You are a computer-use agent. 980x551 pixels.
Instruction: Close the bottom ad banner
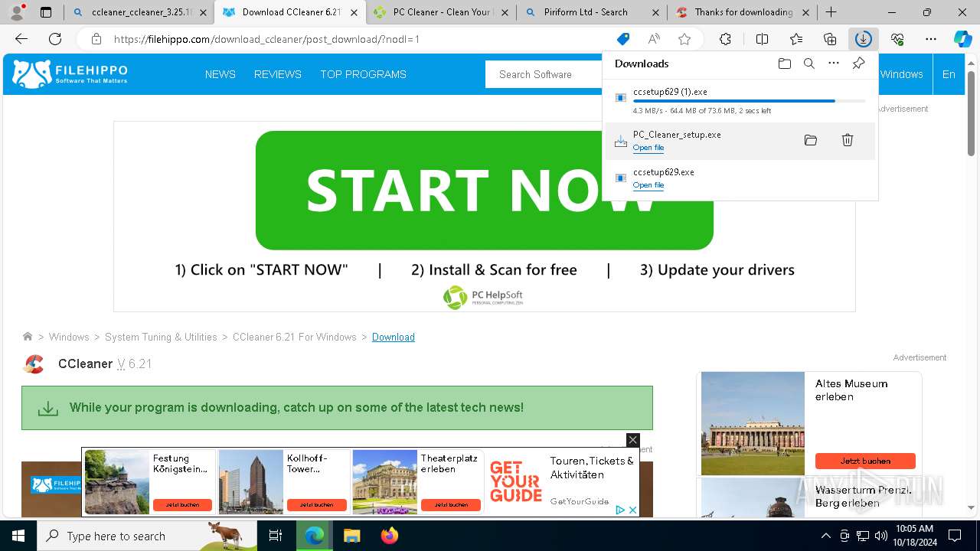[x=632, y=440]
